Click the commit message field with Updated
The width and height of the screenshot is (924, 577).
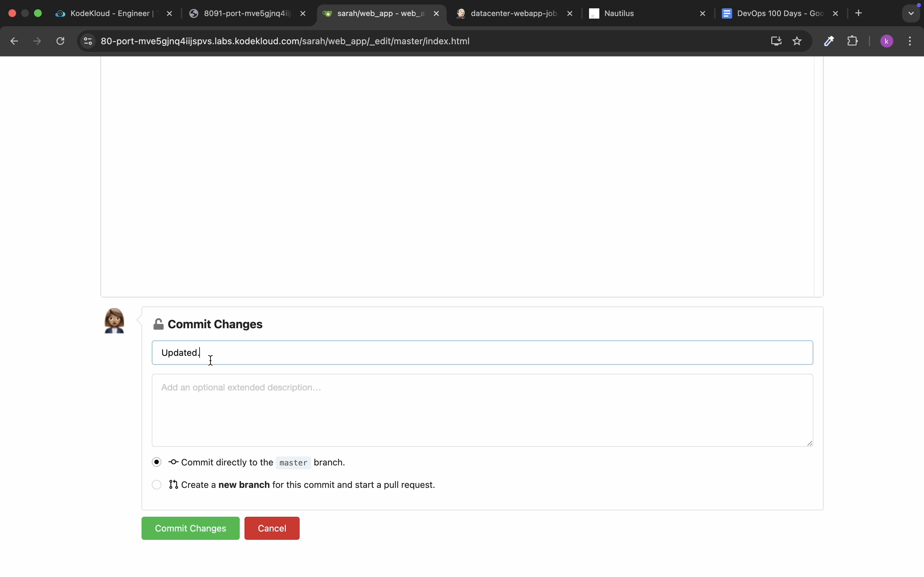482,353
